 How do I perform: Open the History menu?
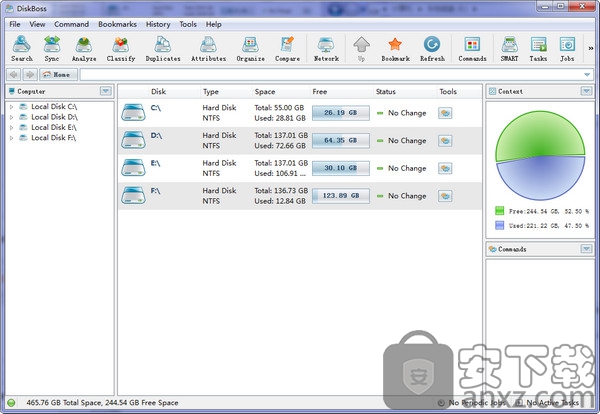point(158,24)
